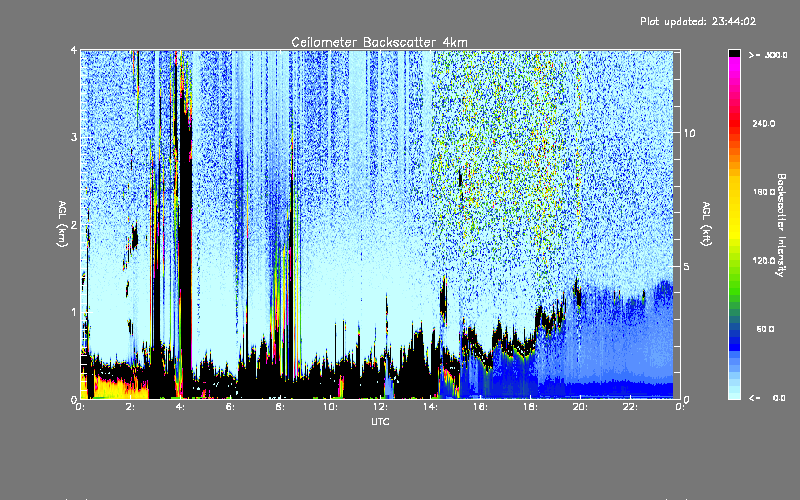
Task: Click the "18:" UTC time tick label
Action: [x=530, y=407]
